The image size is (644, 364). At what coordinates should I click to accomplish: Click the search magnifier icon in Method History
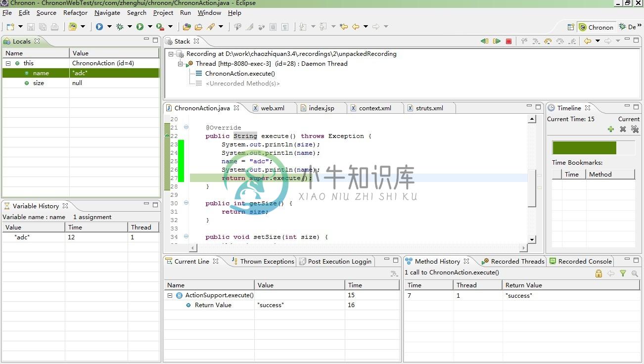pos(635,273)
